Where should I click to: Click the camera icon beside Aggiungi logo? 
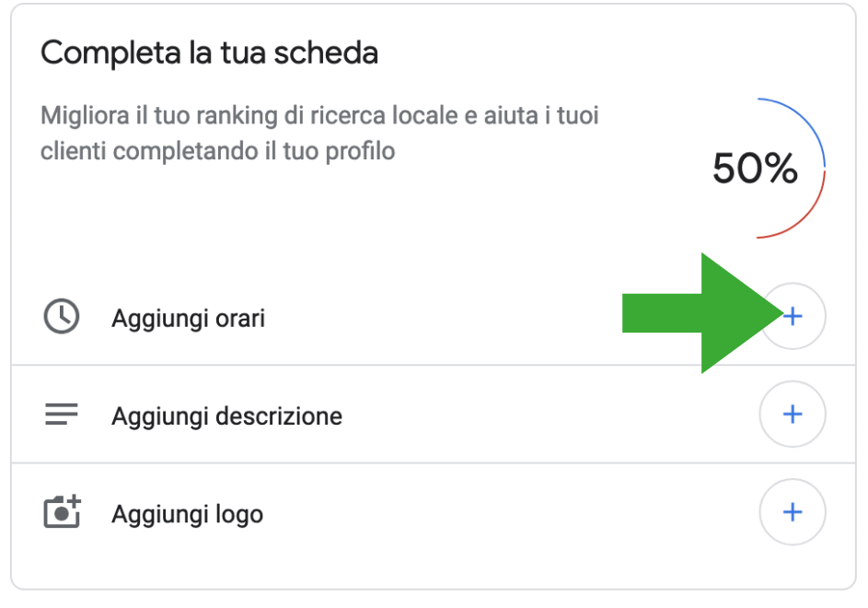62,511
